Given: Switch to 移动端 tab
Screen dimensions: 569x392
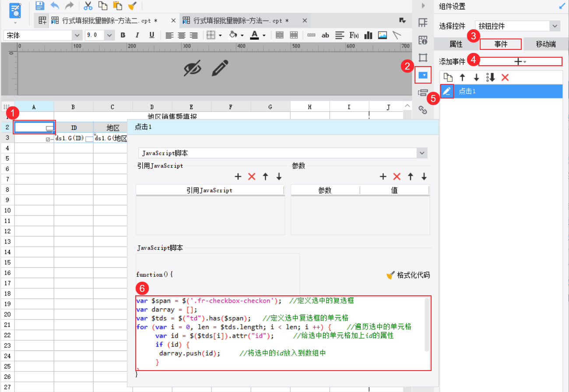Looking at the screenshot, I should [x=546, y=44].
